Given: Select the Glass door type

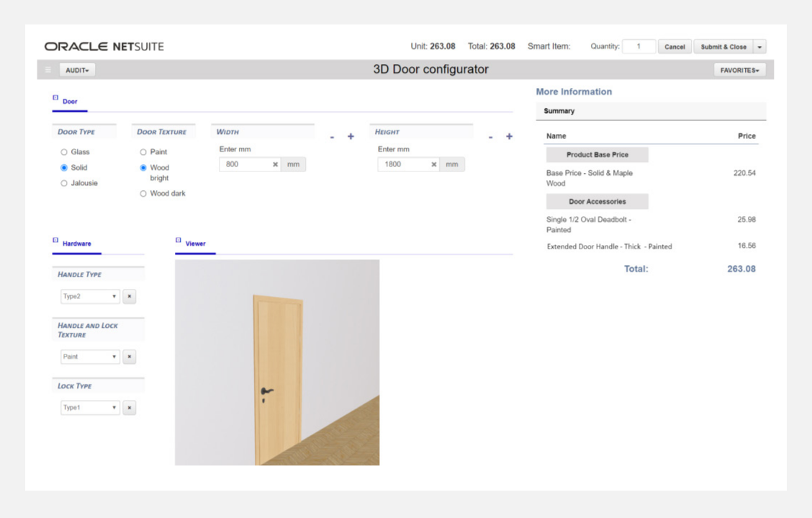Looking at the screenshot, I should click(x=64, y=152).
